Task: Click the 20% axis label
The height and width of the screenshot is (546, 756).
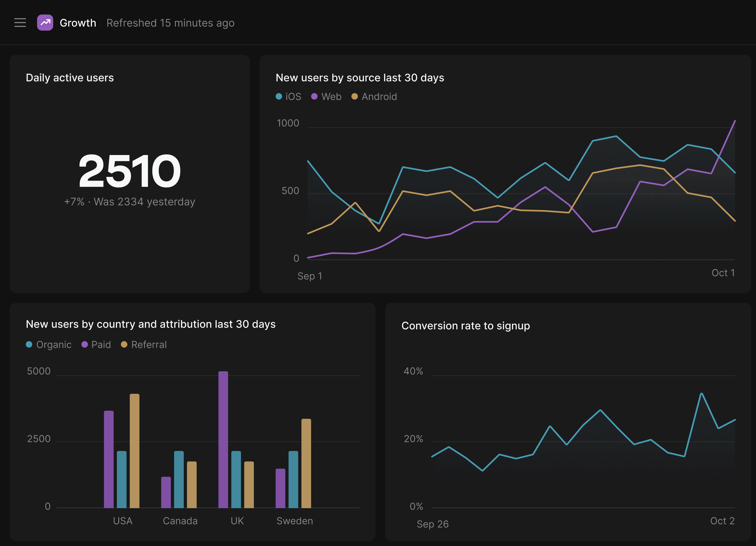Action: click(x=413, y=439)
